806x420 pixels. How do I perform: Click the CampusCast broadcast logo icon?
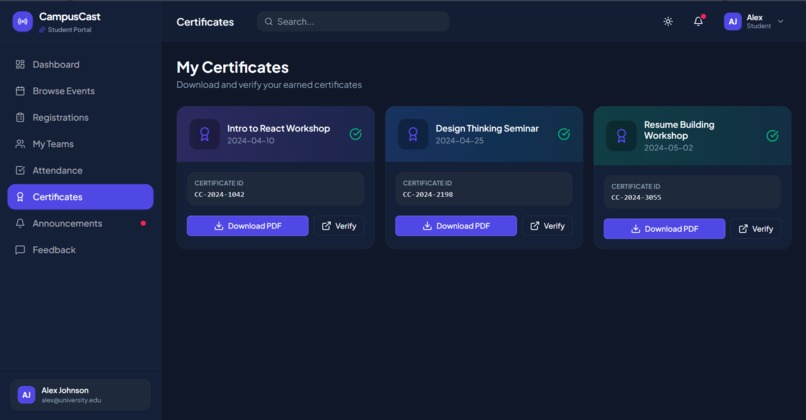(23, 22)
